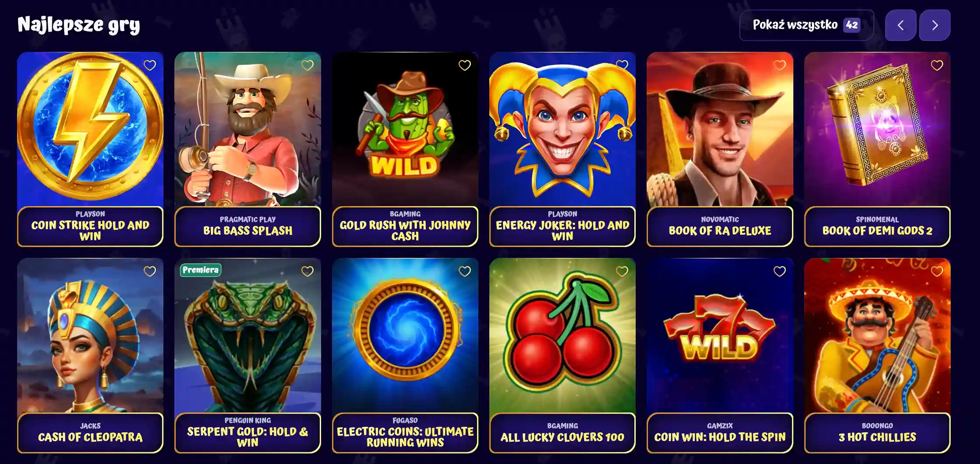Go to next games with right arrow
The image size is (980, 464).
pos(934,25)
